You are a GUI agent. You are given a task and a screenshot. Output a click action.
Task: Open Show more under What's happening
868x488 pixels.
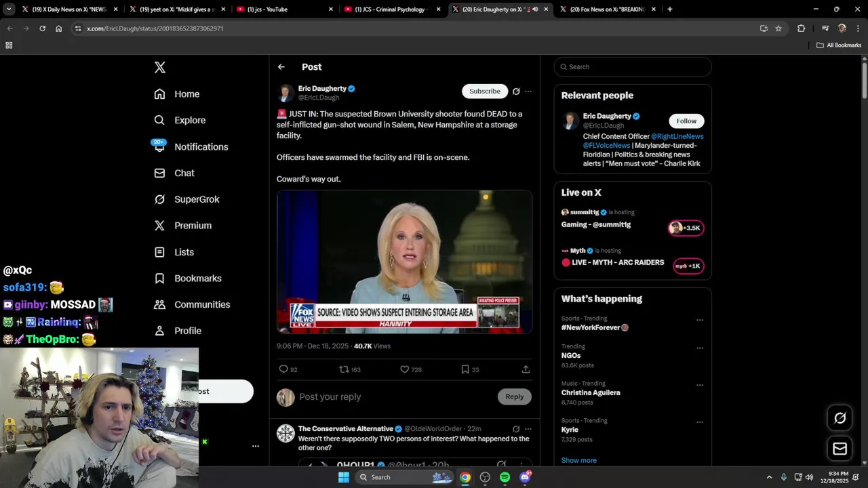[579, 460]
